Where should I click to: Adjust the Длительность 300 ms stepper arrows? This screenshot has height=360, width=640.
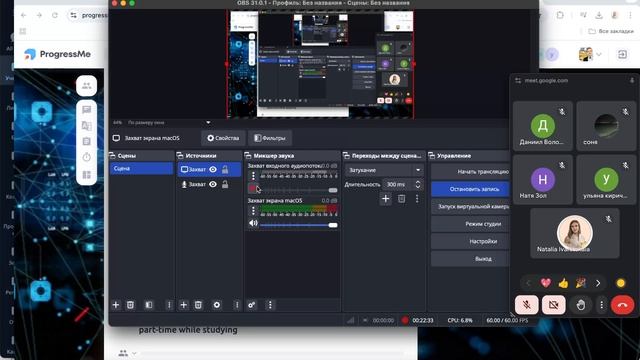pos(418,184)
